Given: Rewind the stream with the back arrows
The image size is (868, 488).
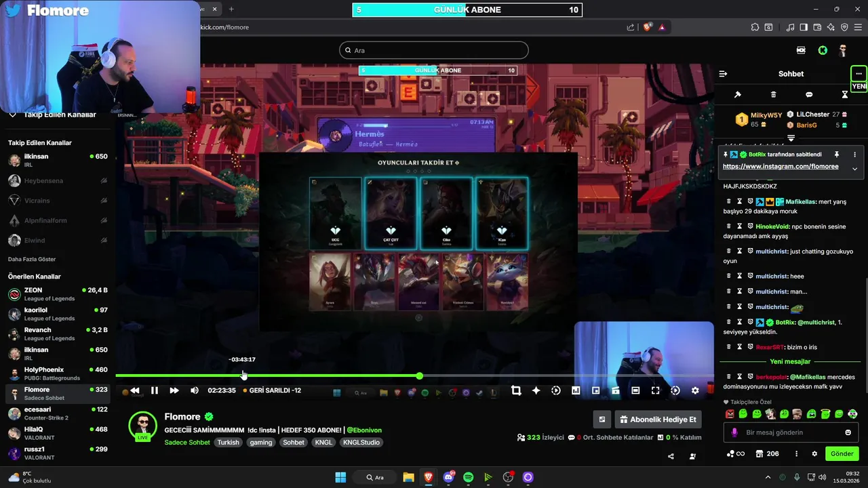Looking at the screenshot, I should [135, 390].
